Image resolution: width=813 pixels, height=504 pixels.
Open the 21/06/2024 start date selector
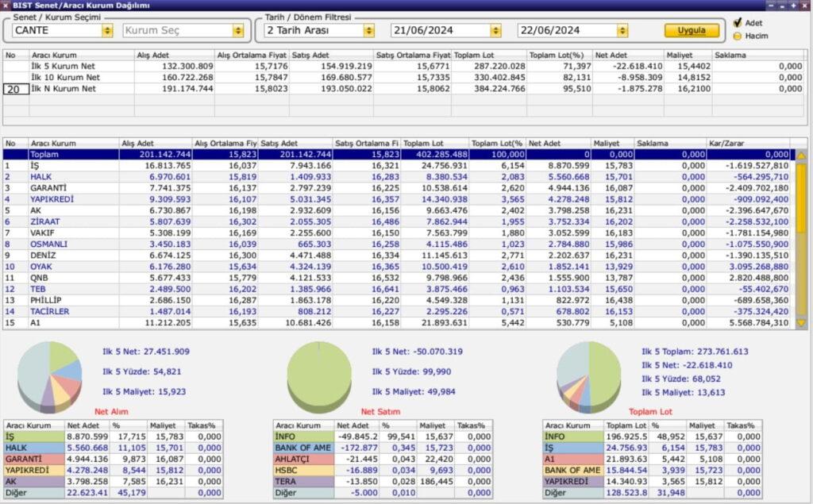click(x=446, y=31)
